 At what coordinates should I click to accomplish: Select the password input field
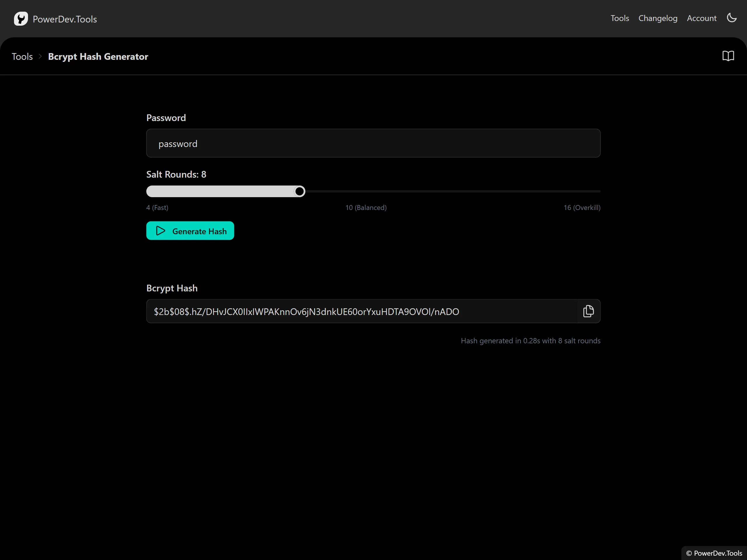coord(373,143)
